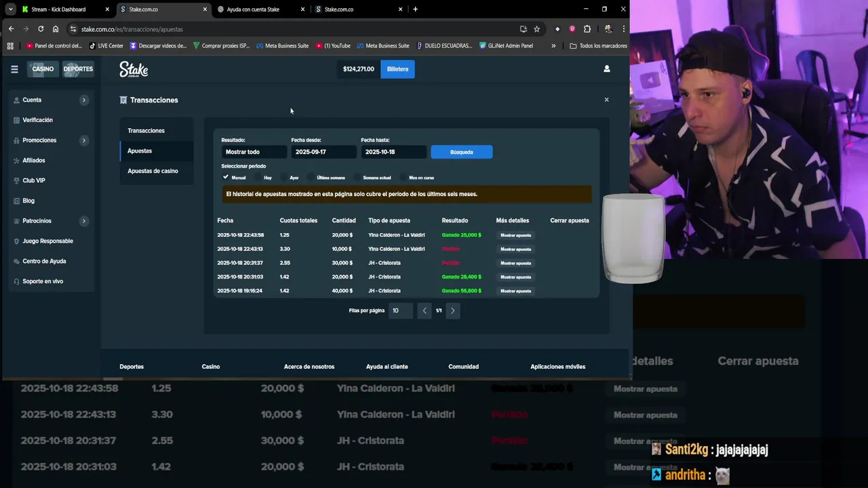Open the Panel de control bookmark
Image resolution: width=868 pixels, height=488 pixels.
[54, 46]
